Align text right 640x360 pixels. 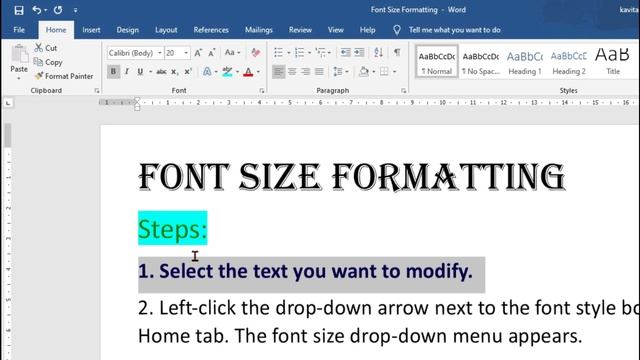pyautogui.click(x=305, y=72)
